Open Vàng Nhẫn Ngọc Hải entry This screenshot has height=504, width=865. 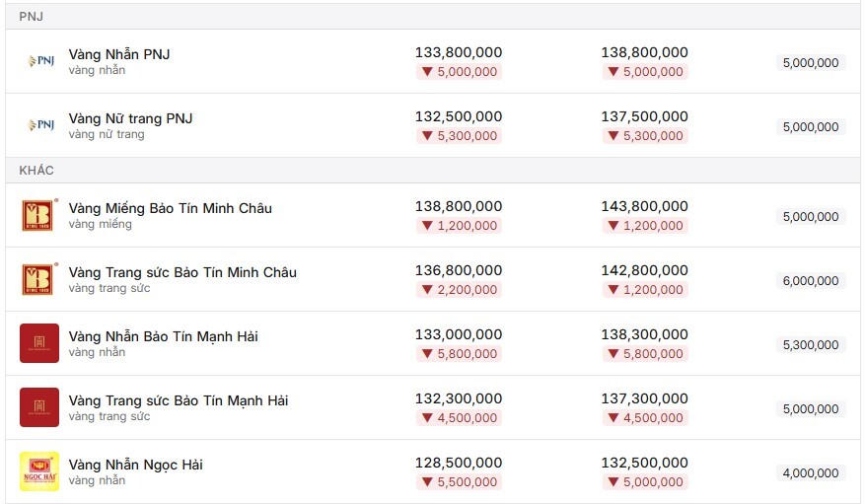coord(136,465)
